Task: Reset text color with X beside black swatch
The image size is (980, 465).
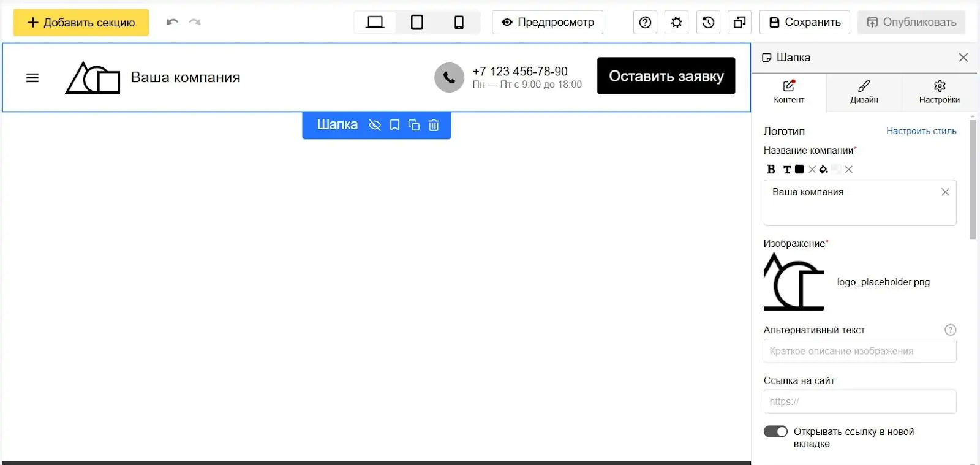Action: (812, 170)
